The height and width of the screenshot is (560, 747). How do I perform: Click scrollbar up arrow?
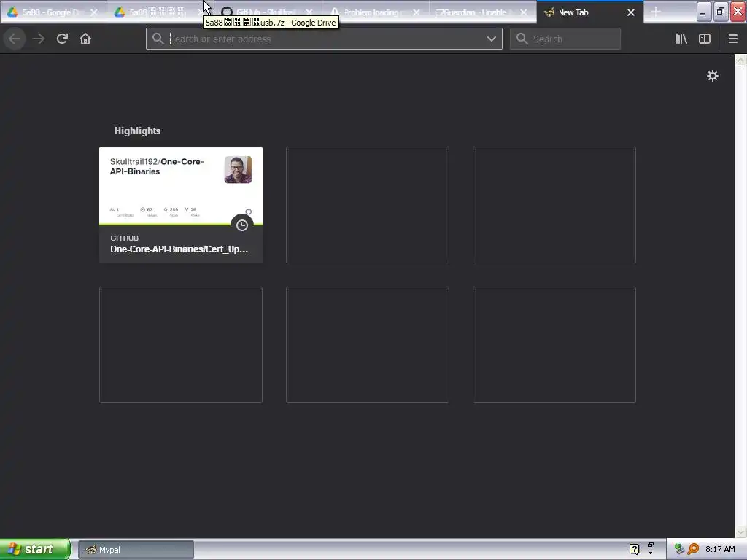point(740,60)
